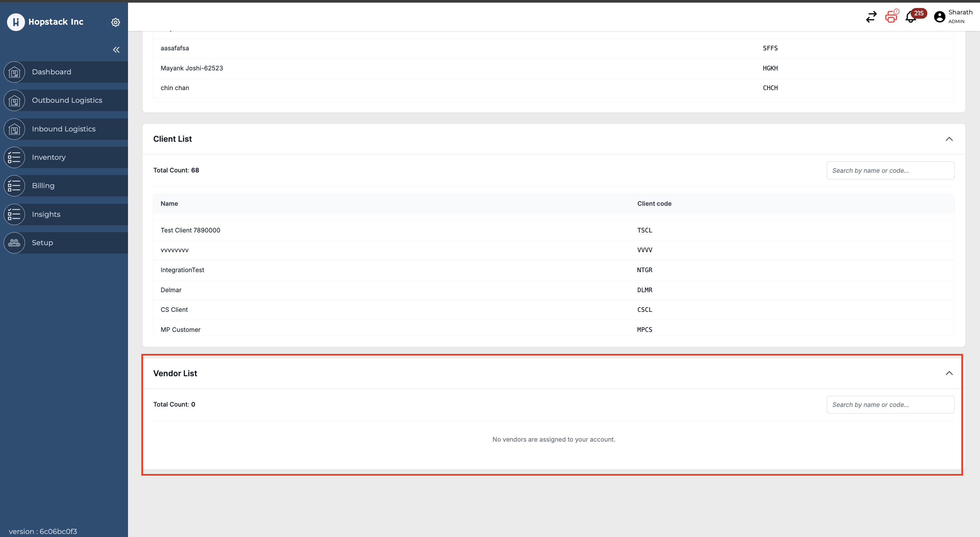980x537 pixels.
Task: Click the HGKH code
Action: click(770, 68)
